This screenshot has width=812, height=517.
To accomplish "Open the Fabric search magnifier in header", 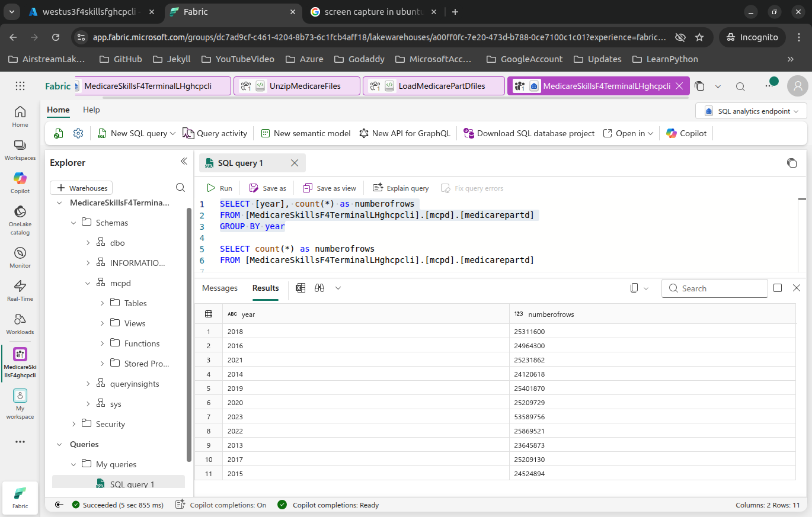I will tap(740, 86).
